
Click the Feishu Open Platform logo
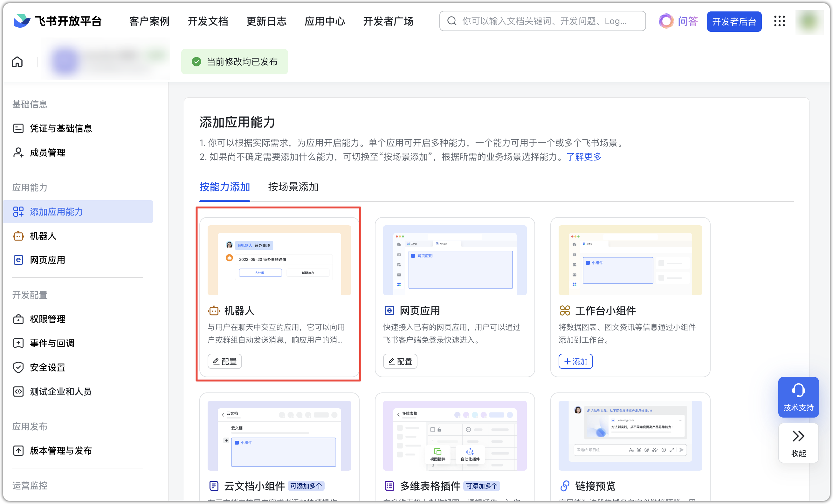pos(58,21)
